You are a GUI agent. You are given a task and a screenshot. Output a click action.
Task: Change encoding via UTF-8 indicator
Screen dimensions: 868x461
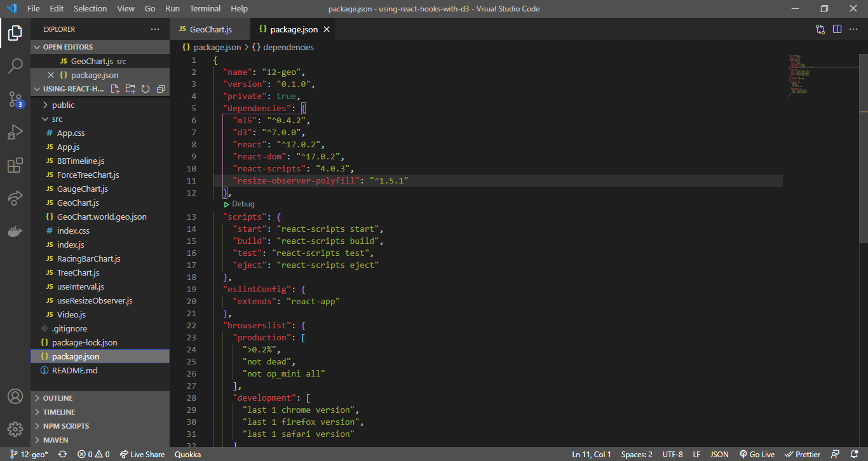pyautogui.click(x=672, y=454)
